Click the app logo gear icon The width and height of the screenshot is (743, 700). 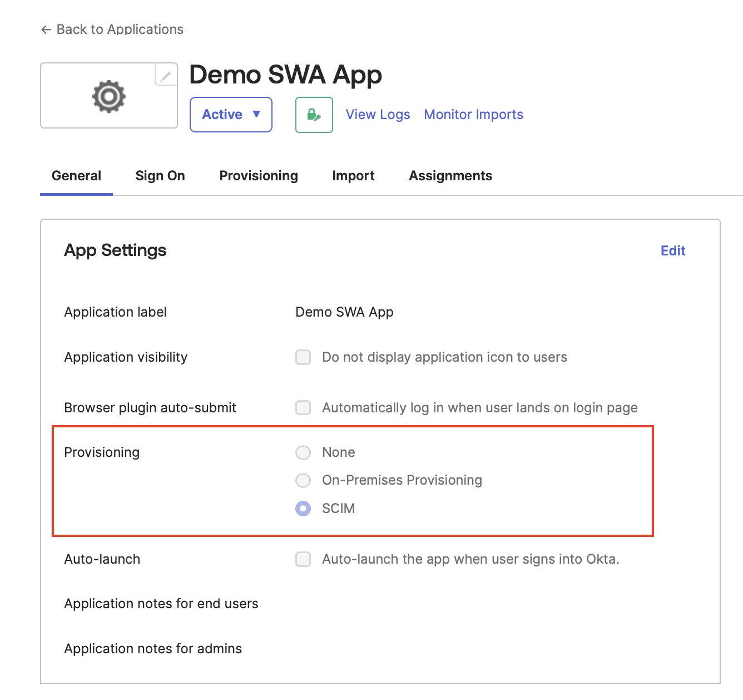coord(108,95)
